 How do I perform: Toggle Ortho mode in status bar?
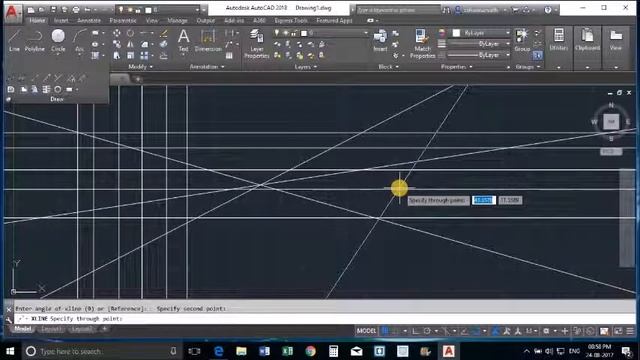(x=416, y=331)
